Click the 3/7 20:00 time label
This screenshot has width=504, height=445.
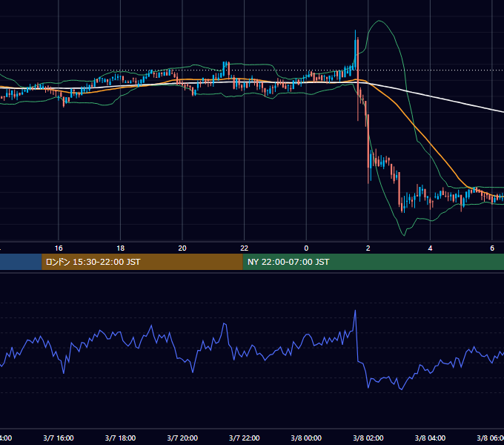coord(182,438)
